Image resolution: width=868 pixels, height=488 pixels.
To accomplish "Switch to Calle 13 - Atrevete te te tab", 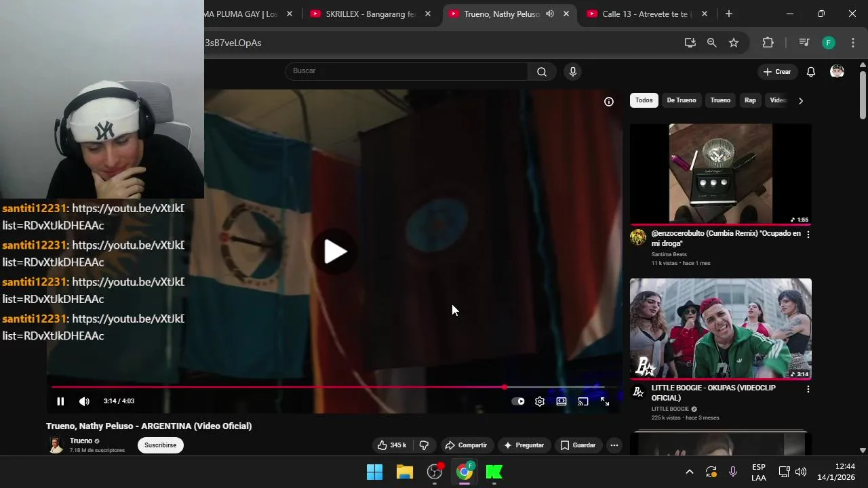I will click(647, 14).
